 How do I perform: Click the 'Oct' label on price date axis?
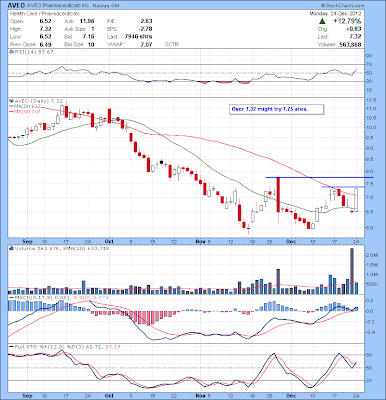point(108,241)
